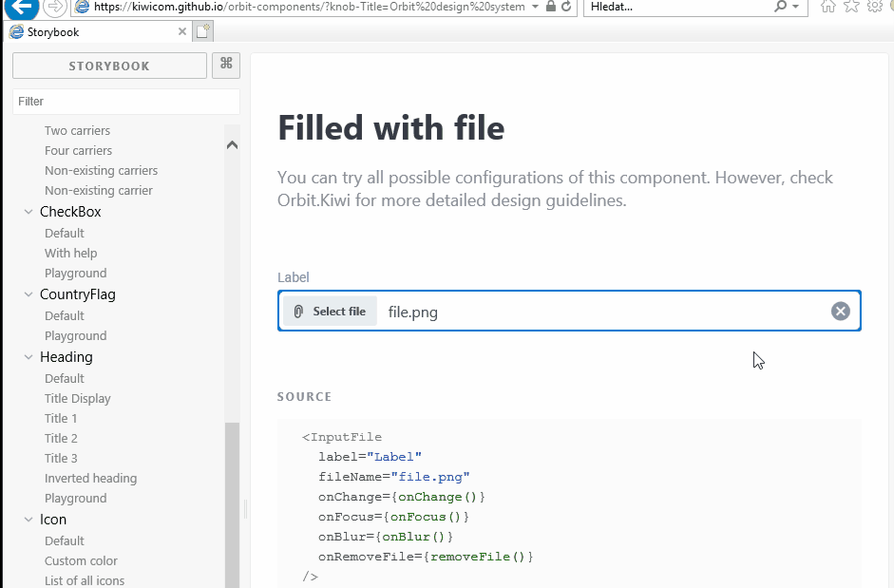The image size is (894, 588).
Task: Open the Inverted heading story
Action: coord(90,478)
